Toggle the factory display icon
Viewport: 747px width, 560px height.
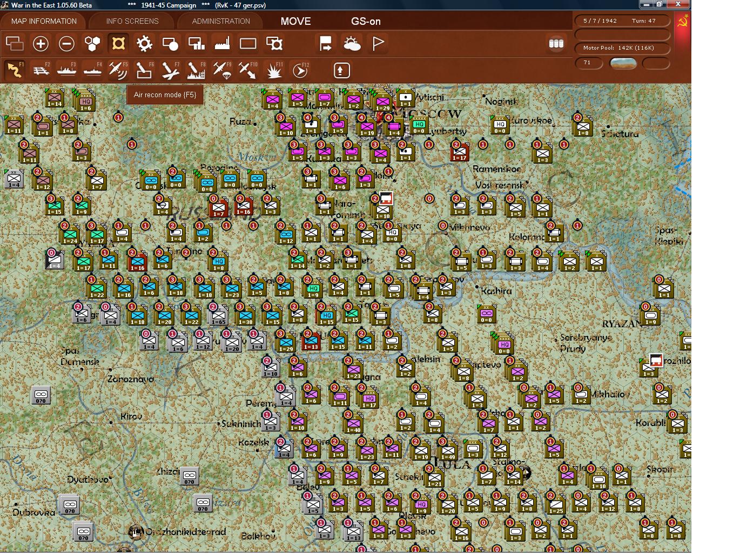(x=222, y=43)
